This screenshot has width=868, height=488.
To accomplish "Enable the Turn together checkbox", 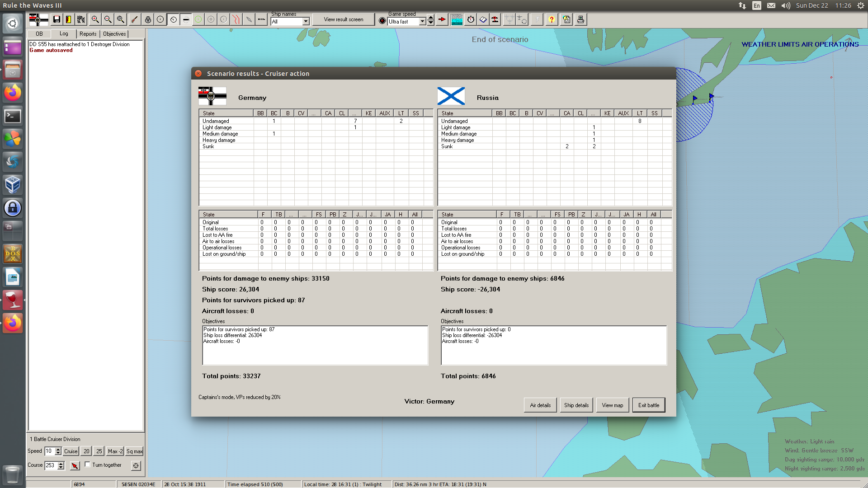I will [87, 465].
